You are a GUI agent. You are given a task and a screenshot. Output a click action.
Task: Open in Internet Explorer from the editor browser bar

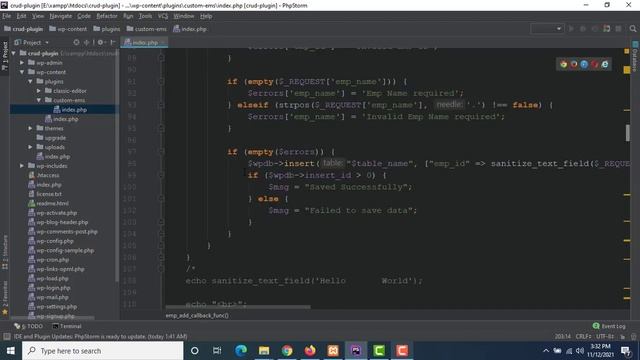coord(604,64)
